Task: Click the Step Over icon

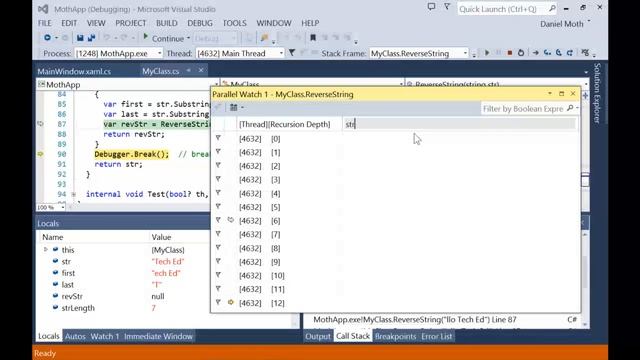Action: tap(559, 53)
